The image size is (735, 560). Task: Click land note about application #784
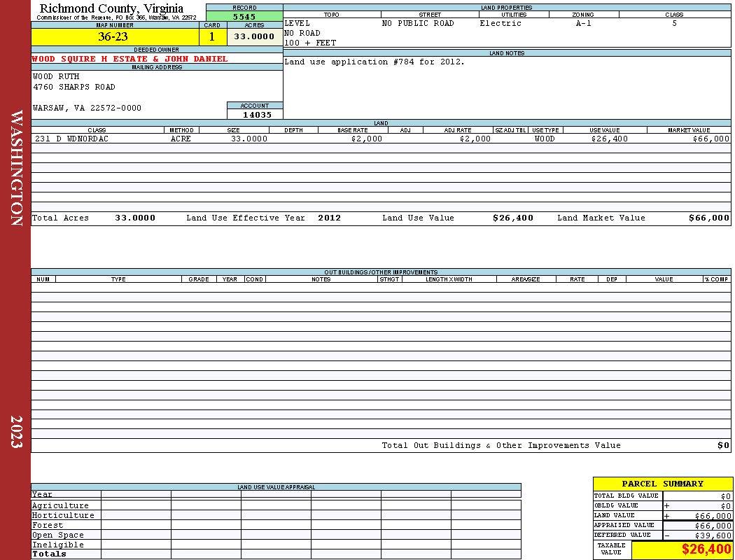point(374,62)
